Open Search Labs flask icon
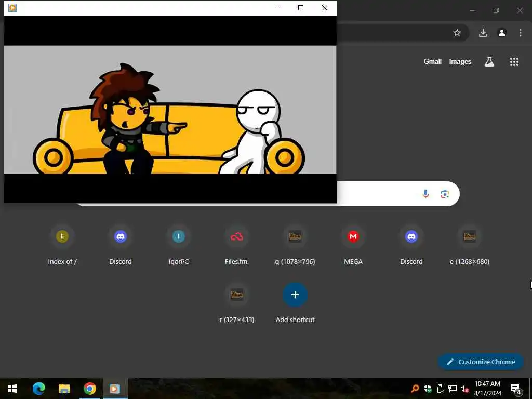Screen dimensions: 532x399 point(489,62)
